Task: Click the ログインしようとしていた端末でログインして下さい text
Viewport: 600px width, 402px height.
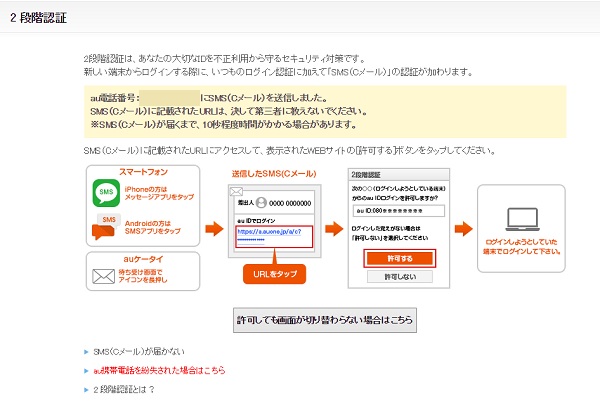Action: point(522,247)
